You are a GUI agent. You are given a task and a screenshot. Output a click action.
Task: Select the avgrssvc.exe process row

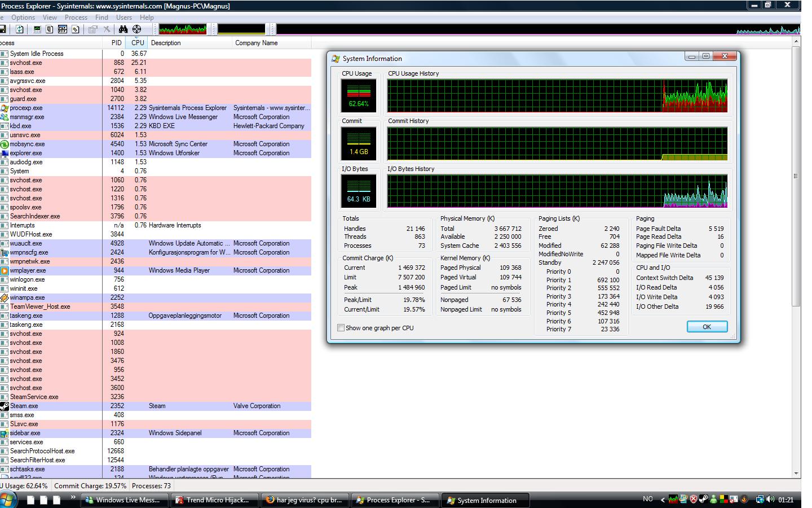156,81
